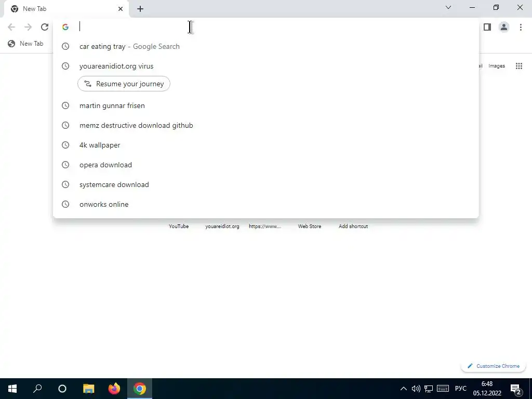
Task: Open the Images link
Action: click(496, 66)
